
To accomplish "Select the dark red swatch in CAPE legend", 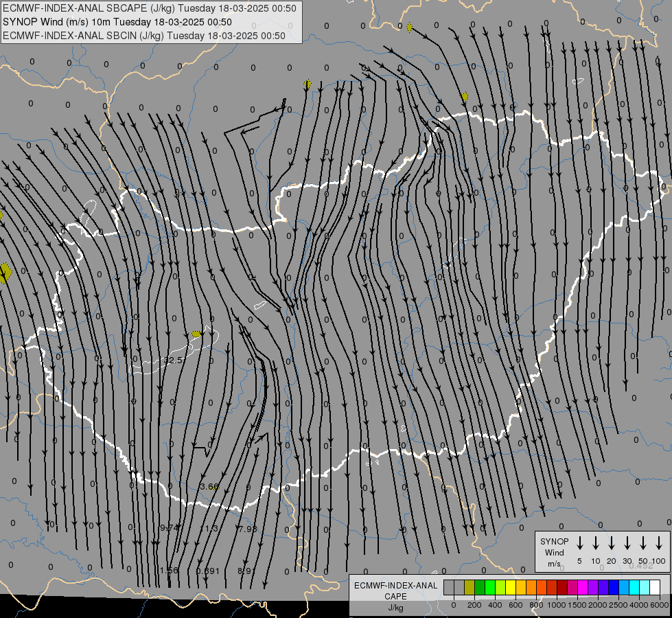I will [562, 587].
